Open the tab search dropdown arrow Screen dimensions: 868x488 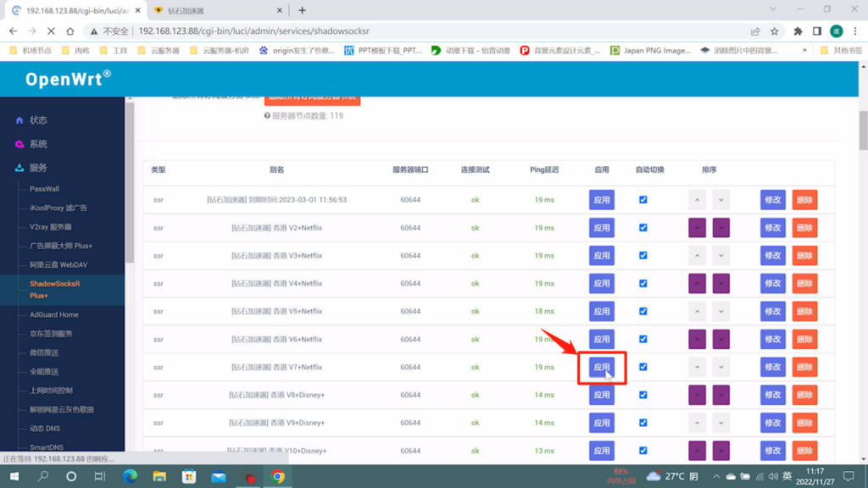(x=773, y=9)
